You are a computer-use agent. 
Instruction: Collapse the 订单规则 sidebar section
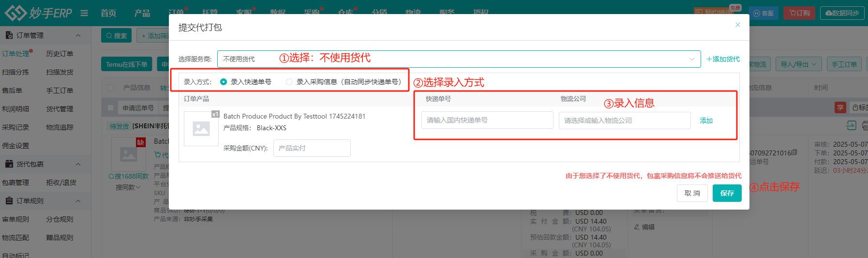(x=78, y=201)
